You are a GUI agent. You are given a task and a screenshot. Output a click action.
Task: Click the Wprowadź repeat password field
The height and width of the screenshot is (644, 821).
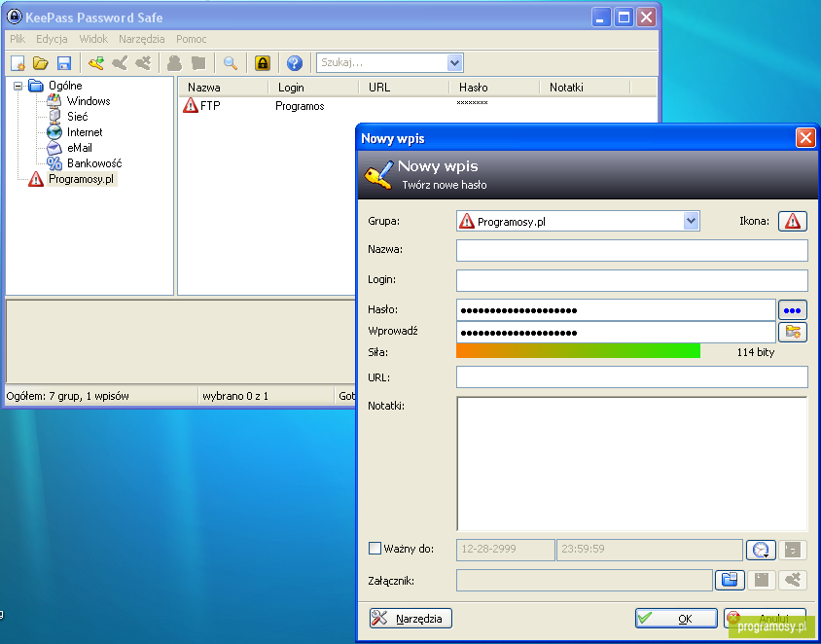click(616, 332)
